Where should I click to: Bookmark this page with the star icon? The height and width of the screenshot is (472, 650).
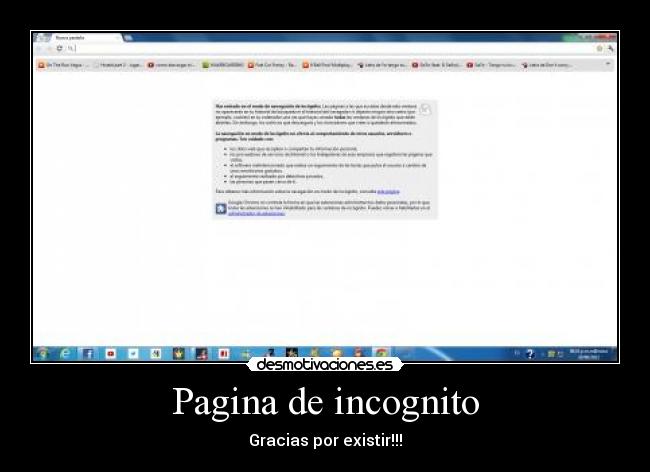(x=599, y=49)
